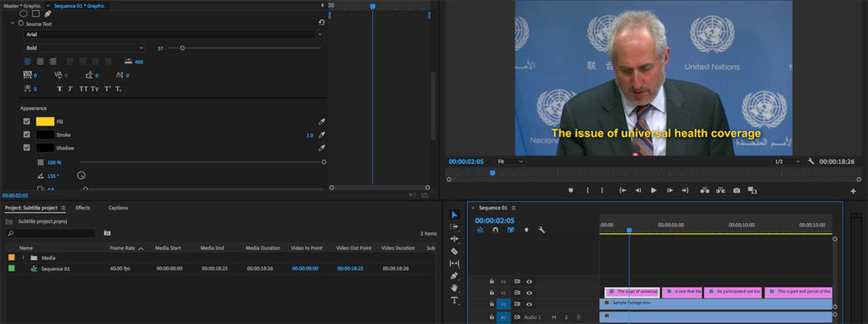This screenshot has height=324, width=868.
Task: Select the Pen tool in Tools panel
Action: 454,276
